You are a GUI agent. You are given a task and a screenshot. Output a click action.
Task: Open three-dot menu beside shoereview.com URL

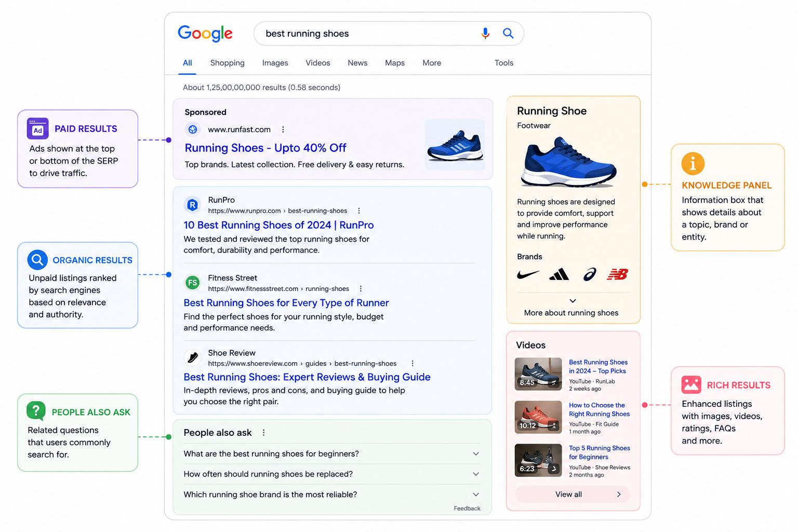(413, 364)
